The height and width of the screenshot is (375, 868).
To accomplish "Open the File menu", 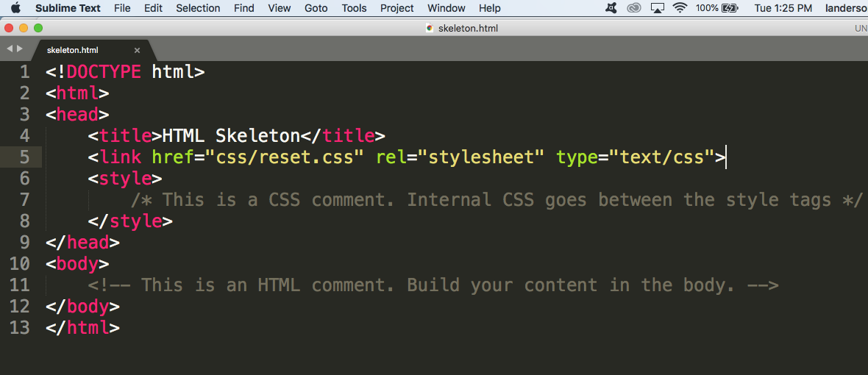I will click(122, 8).
